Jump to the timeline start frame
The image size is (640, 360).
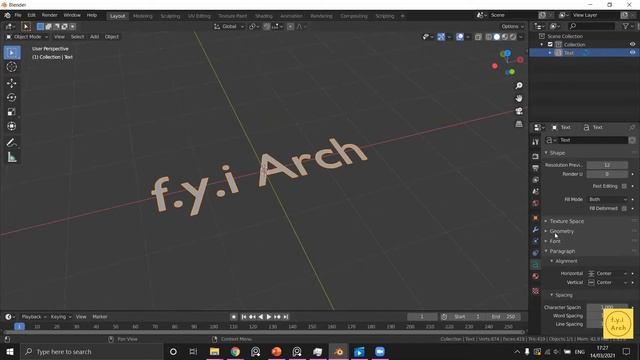(x=244, y=317)
